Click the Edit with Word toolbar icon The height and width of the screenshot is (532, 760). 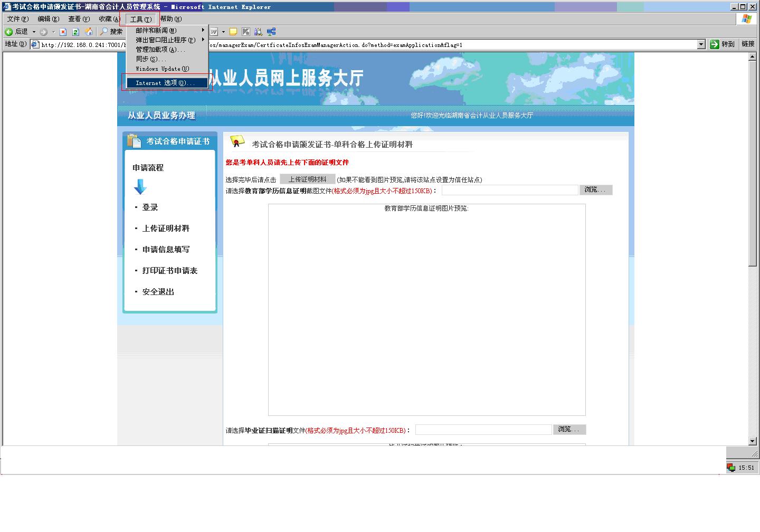pos(214,32)
